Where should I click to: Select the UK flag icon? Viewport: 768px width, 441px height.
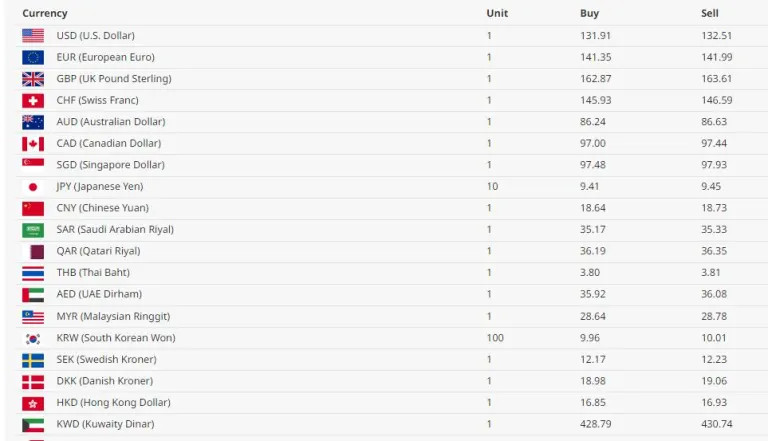coord(33,79)
